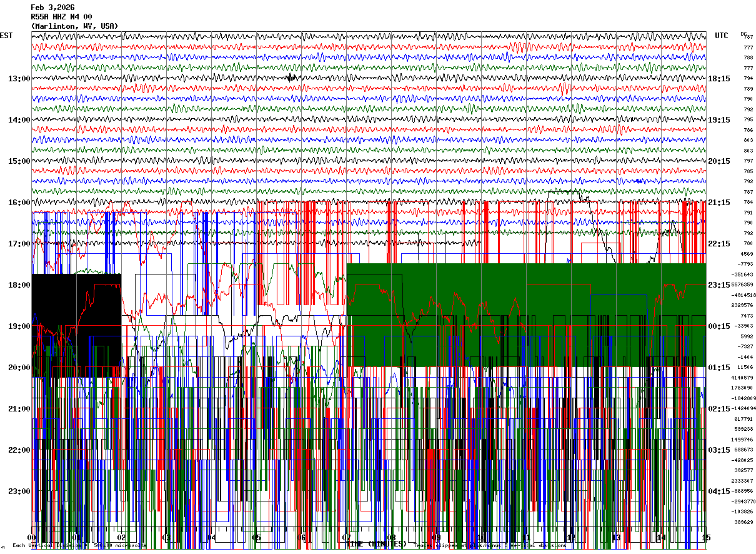Click the Feb 3,2026 date header

click(x=52, y=8)
